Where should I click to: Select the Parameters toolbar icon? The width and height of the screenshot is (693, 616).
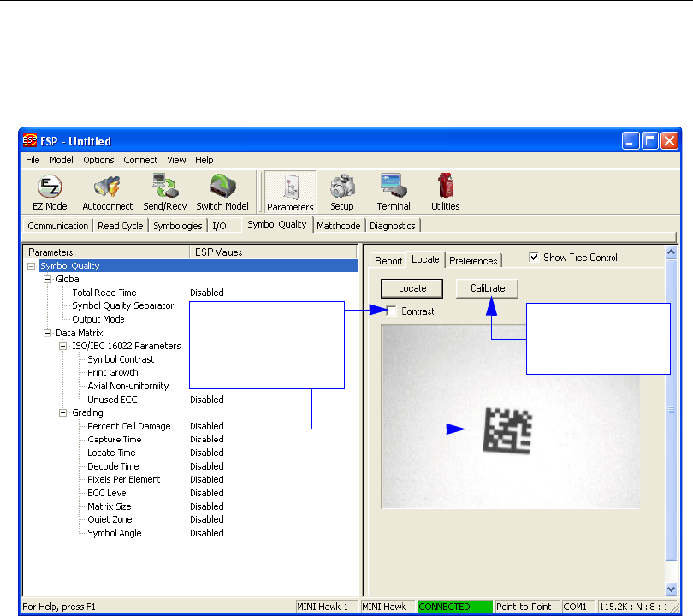pos(289,192)
